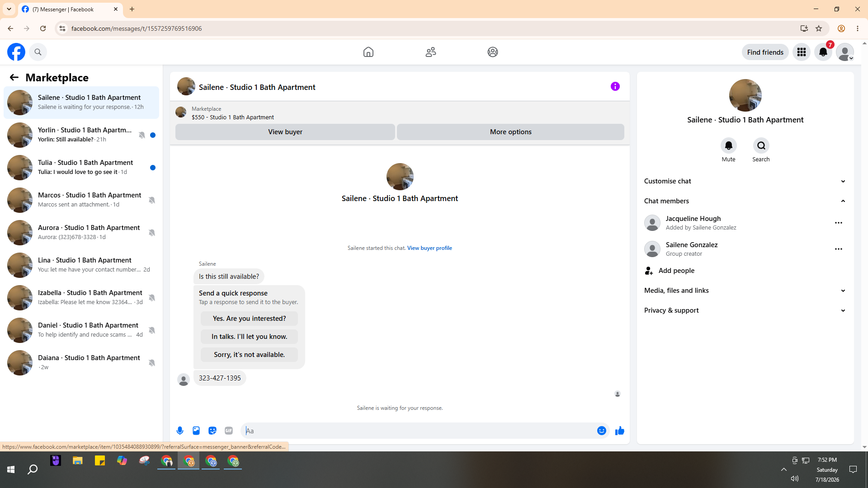The height and width of the screenshot is (488, 868).
Task: Open Tulia conversation in list
Action: pos(81,168)
